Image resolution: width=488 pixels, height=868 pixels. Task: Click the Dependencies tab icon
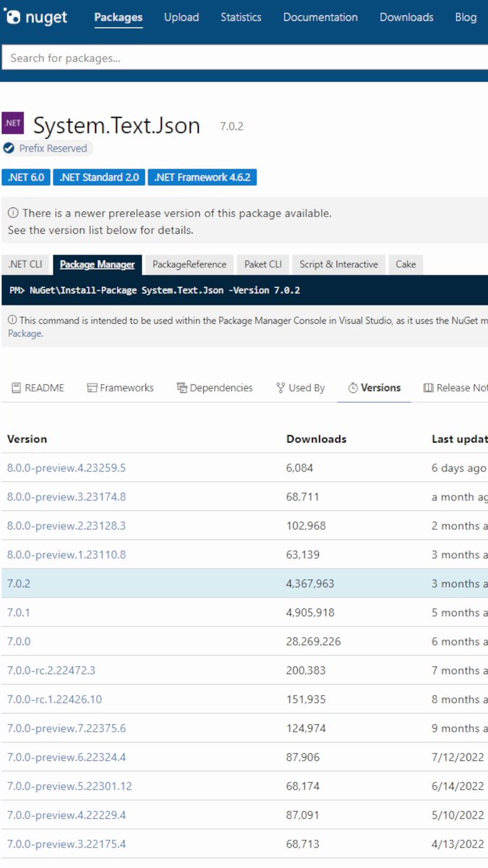point(182,388)
